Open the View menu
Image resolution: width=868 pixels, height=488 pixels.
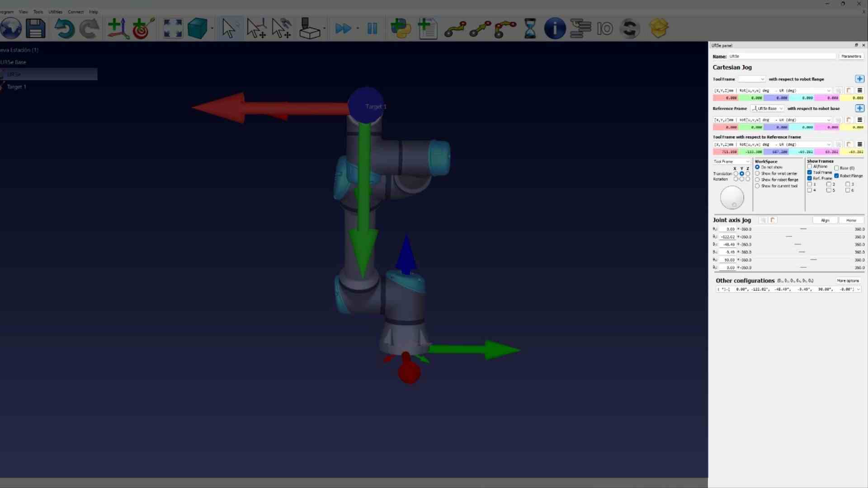[x=24, y=12]
